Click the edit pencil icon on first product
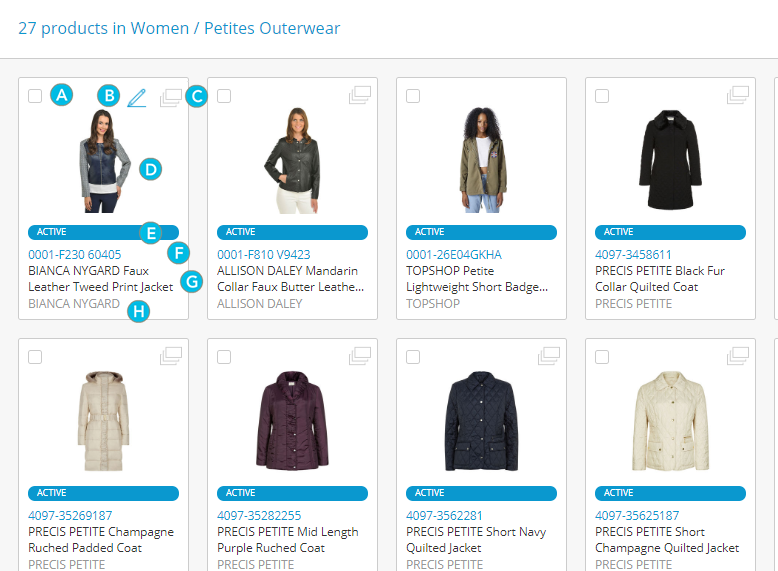Viewport: 778px width, 571px height. pyautogui.click(x=137, y=97)
